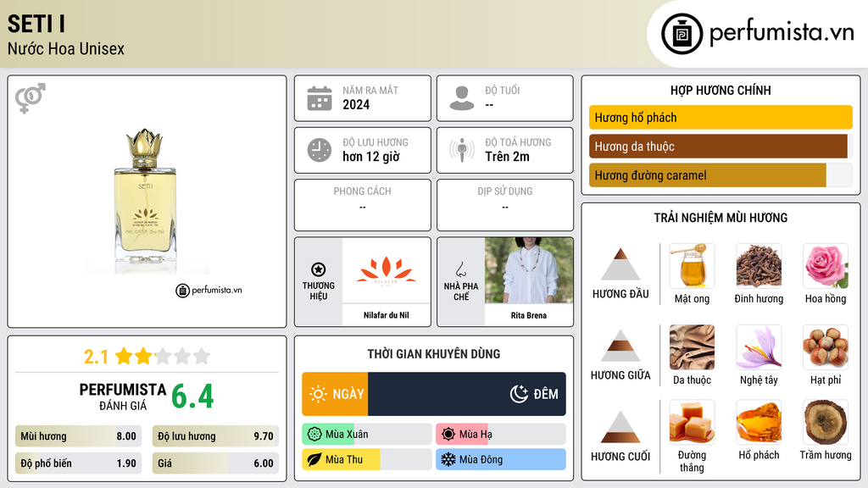Click the sillage icon beside Độ toả hương

[462, 150]
